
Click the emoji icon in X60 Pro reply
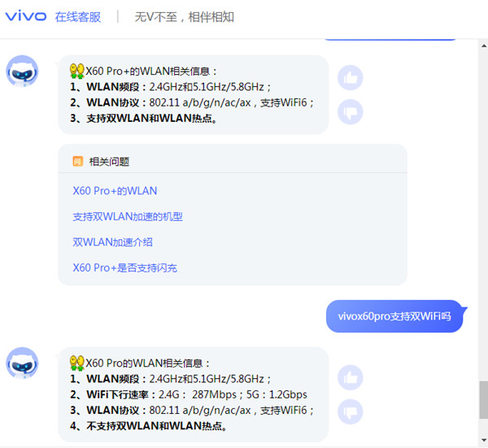pyautogui.click(x=77, y=363)
